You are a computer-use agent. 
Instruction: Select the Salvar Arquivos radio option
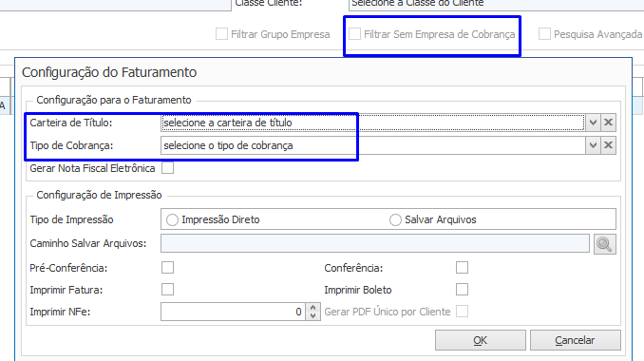[395, 219]
